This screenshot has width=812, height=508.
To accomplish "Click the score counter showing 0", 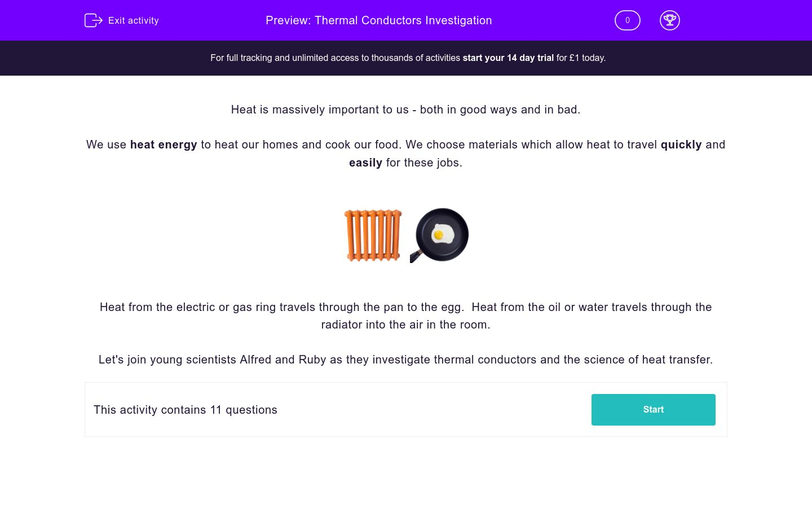I will click(x=627, y=20).
